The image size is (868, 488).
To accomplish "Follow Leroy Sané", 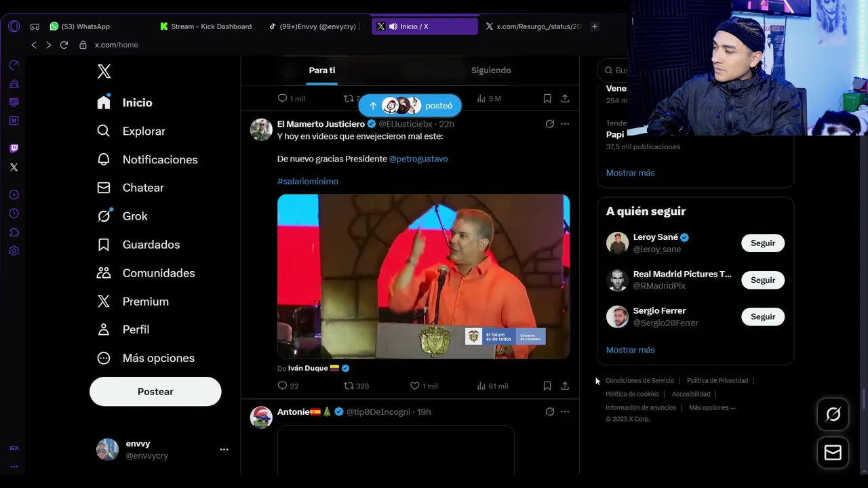I will pos(763,243).
